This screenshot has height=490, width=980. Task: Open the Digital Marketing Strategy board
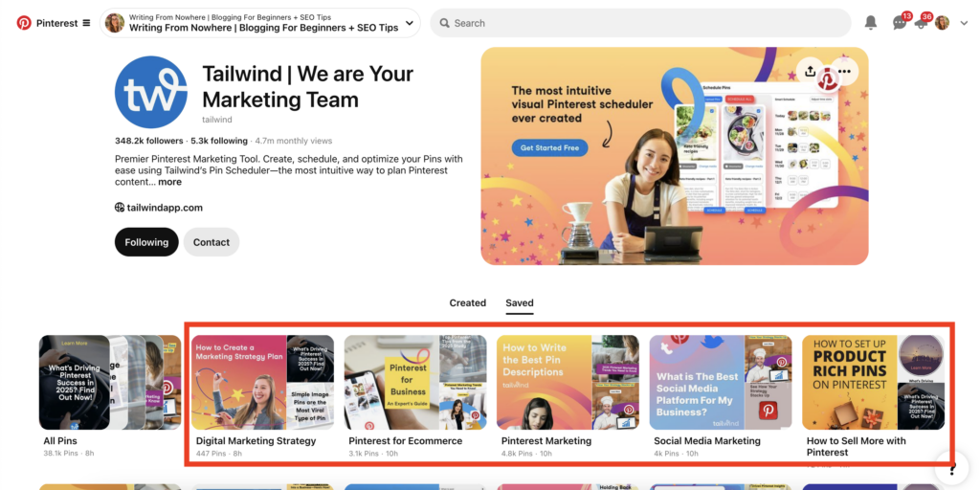point(262,382)
